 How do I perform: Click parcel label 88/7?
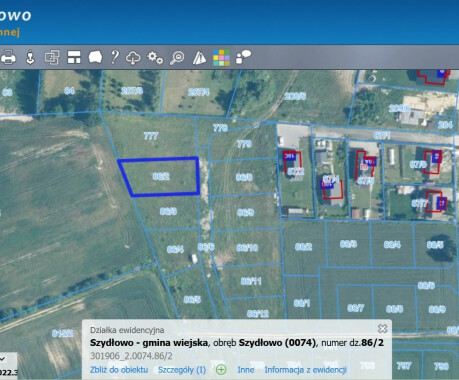pos(355,308)
